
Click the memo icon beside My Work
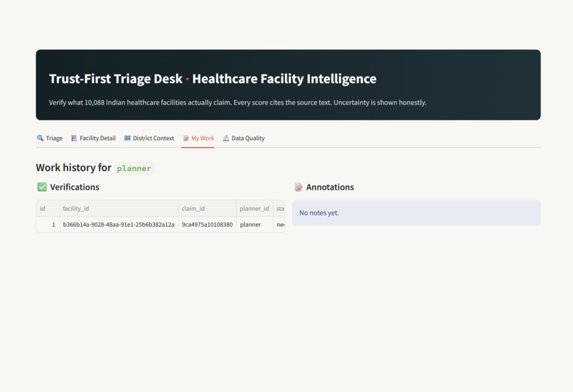click(x=186, y=138)
